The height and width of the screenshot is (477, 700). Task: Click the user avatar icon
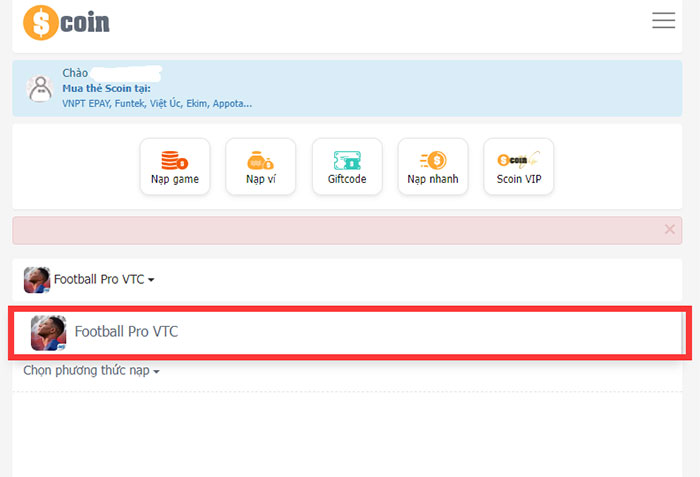coord(40,88)
